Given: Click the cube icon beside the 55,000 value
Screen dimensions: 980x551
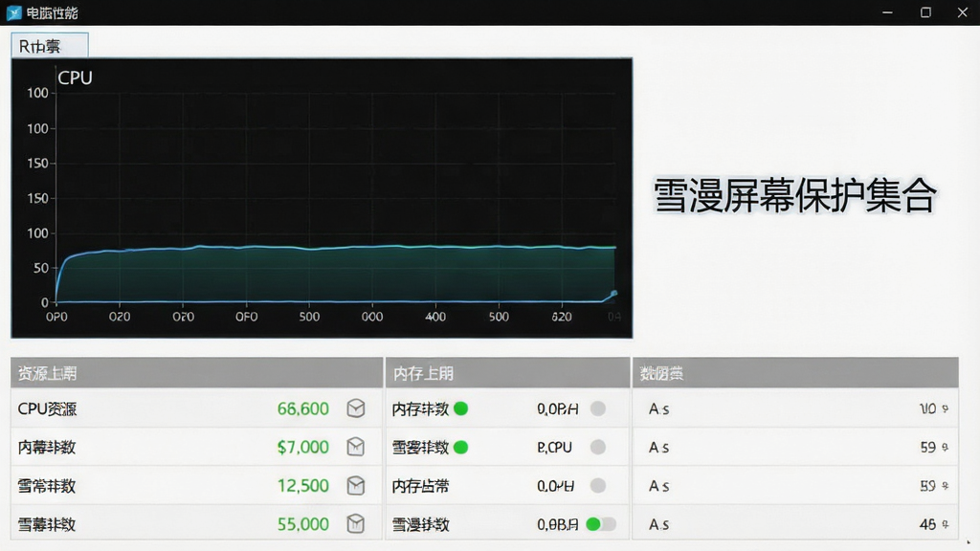Looking at the screenshot, I should (x=356, y=523).
